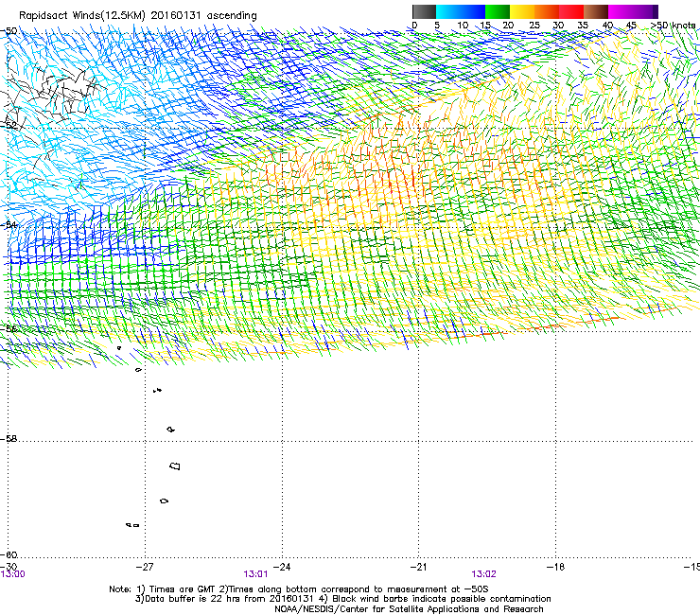This screenshot has width=700, height=615.
Task: Click the legend scale number '25'
Action: [x=534, y=26]
